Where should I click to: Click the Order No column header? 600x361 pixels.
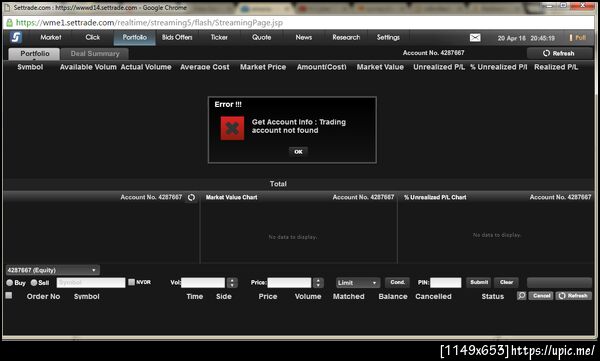coord(43,296)
